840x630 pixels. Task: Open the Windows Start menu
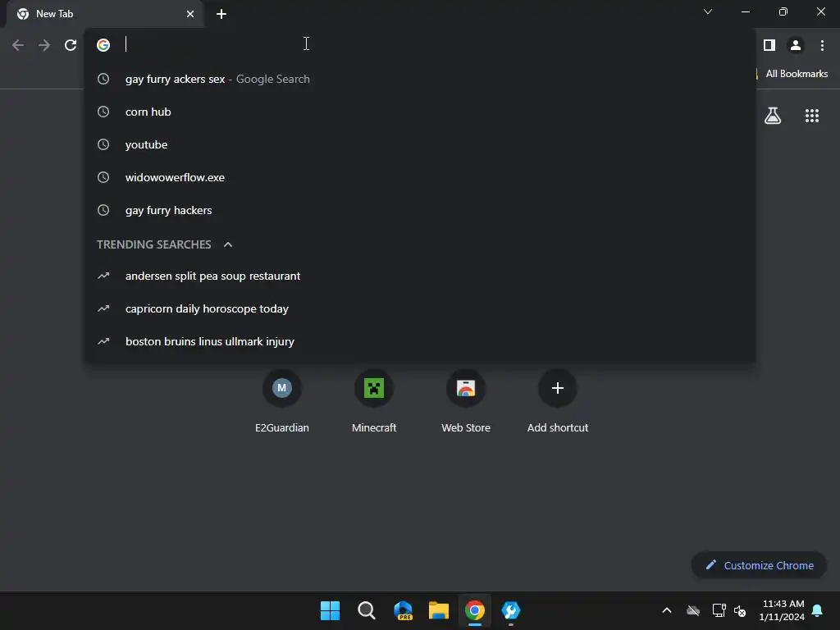pos(330,610)
